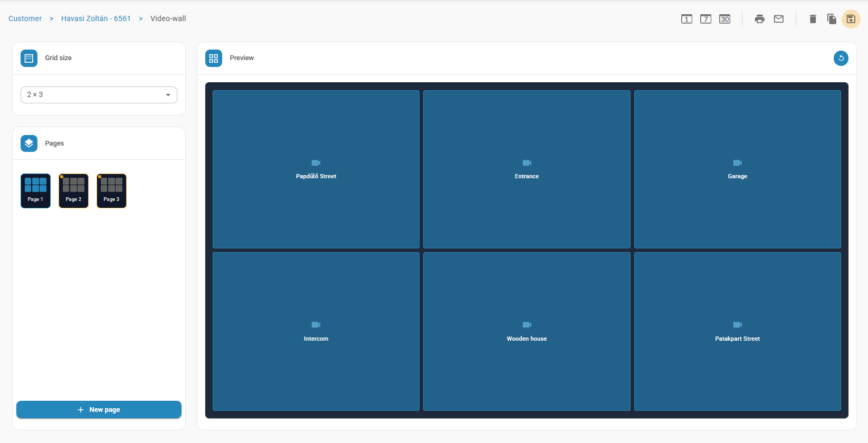868x443 pixels.
Task: Select the Patakpart Street camera label
Action: click(x=737, y=339)
